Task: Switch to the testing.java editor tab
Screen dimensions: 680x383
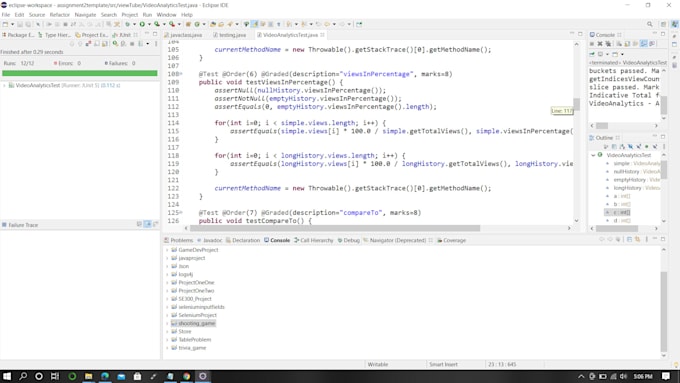Action: click(x=230, y=35)
